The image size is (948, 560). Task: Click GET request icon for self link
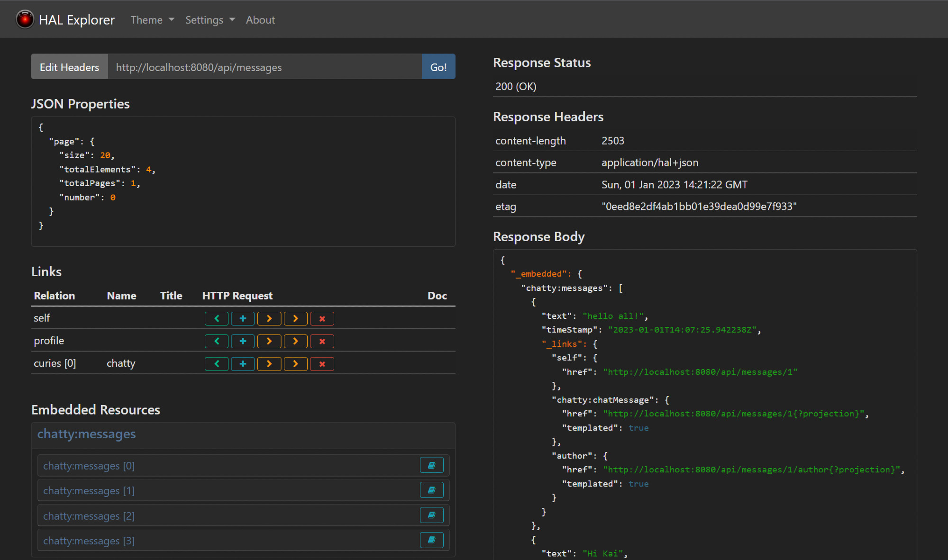(x=217, y=319)
